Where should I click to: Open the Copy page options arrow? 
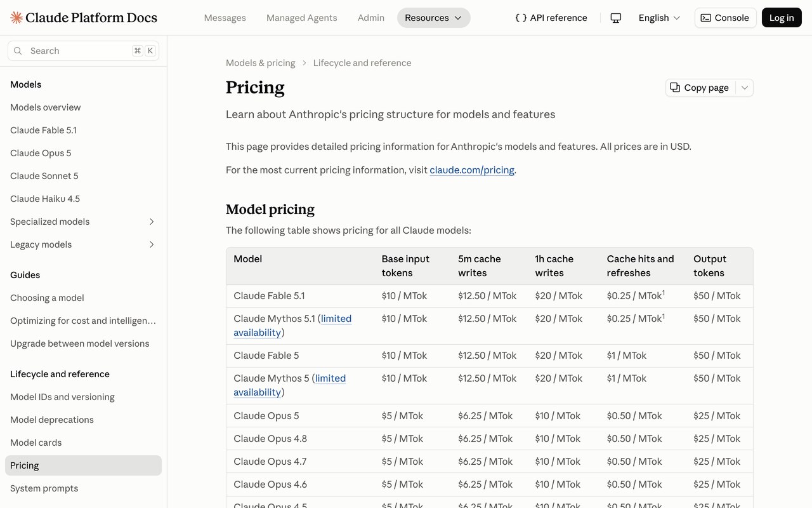click(x=745, y=88)
